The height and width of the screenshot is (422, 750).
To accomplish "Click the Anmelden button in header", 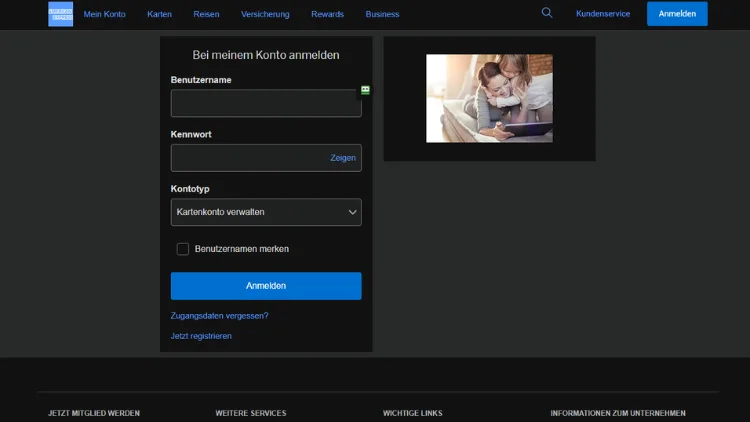I will [677, 14].
